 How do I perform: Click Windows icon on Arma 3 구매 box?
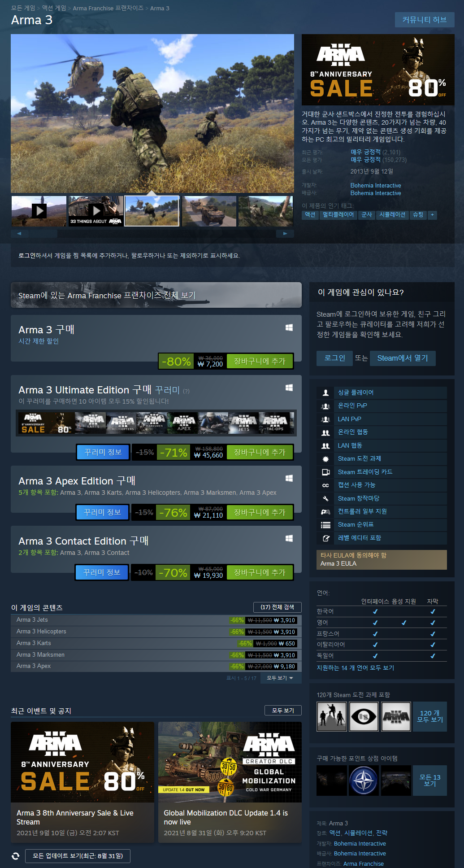[289, 328]
